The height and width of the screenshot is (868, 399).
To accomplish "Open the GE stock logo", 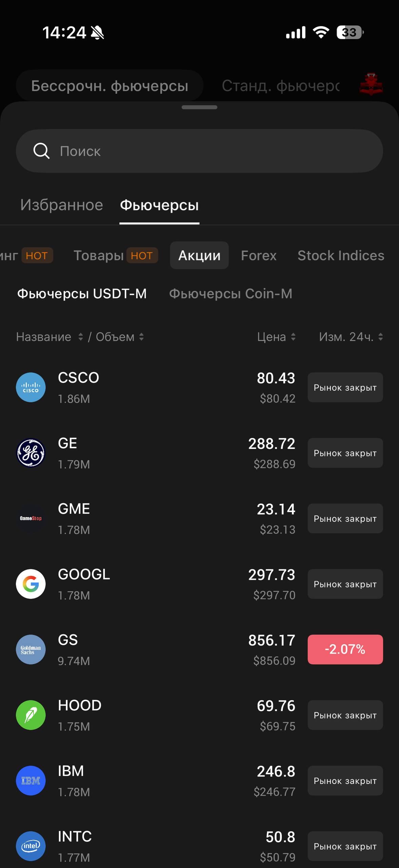I will [x=31, y=453].
